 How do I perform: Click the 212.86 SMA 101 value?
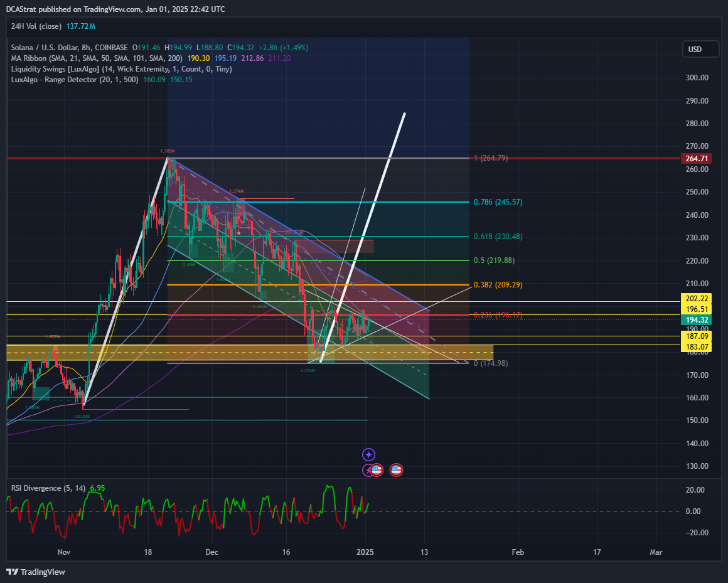click(x=252, y=58)
